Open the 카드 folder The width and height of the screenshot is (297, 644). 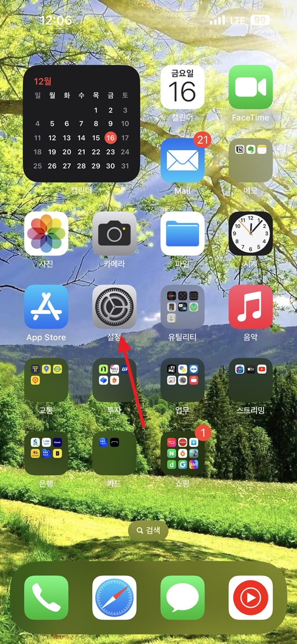114,453
